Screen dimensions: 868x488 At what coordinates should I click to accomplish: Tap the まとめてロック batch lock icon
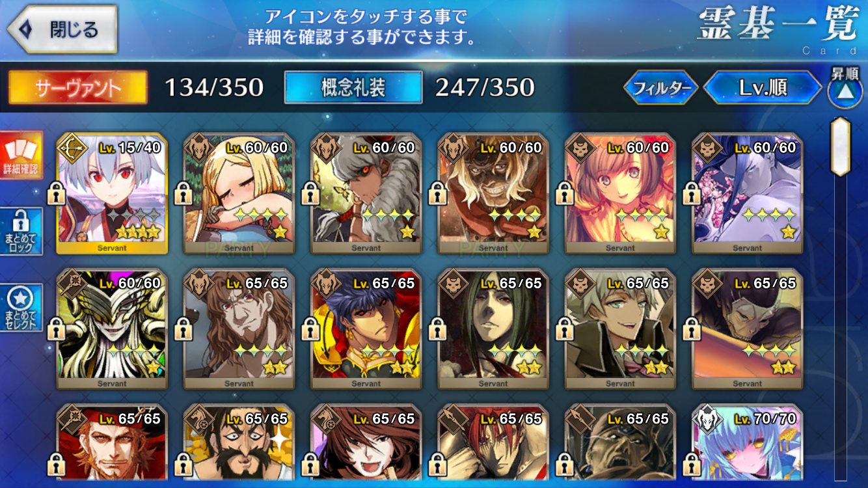point(21,232)
